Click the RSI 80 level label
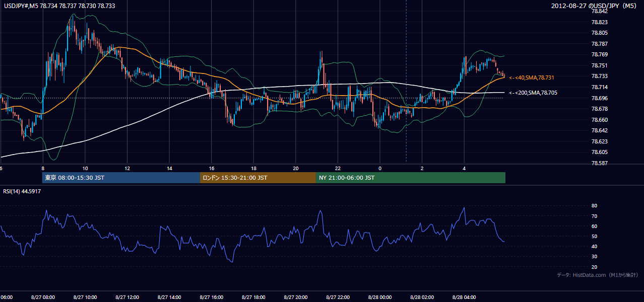The image size is (644, 302). coord(595,206)
